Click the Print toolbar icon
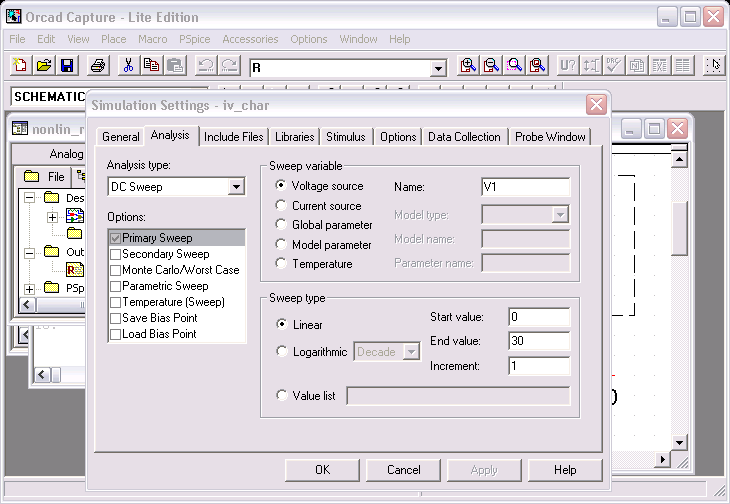The height and width of the screenshot is (504, 730). (98, 65)
